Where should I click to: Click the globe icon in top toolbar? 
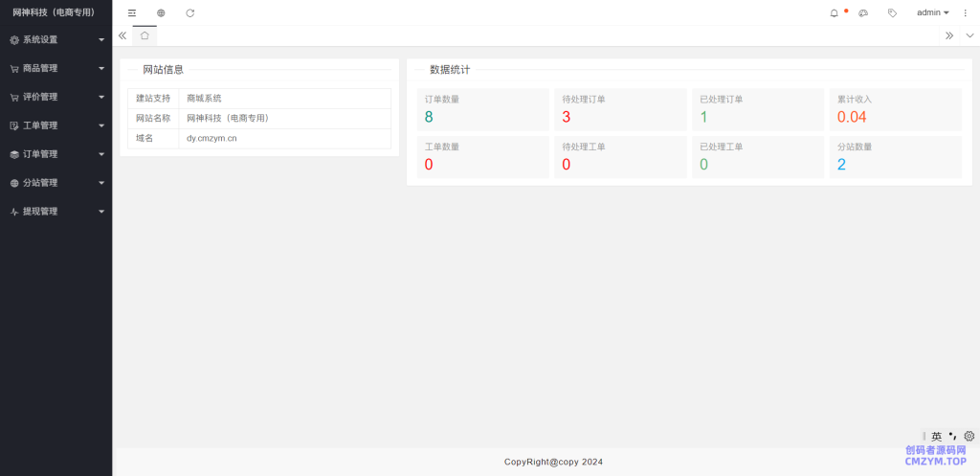click(x=161, y=12)
